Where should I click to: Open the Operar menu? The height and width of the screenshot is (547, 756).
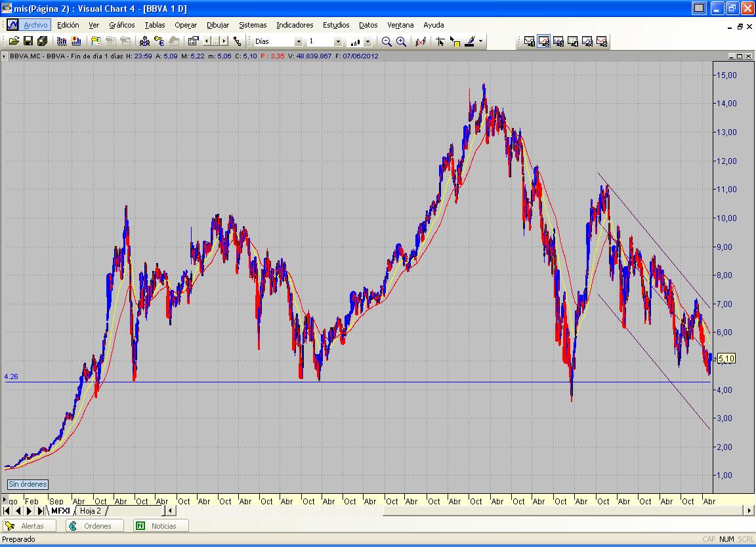point(186,25)
